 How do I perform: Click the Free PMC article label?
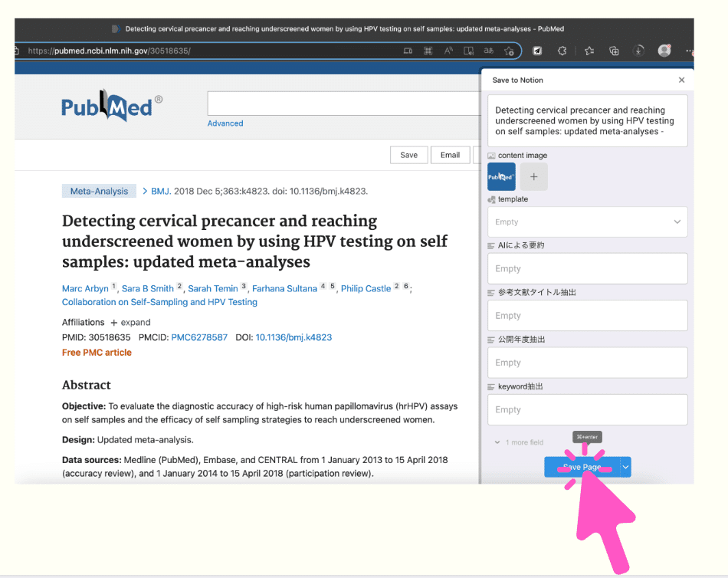coord(97,353)
